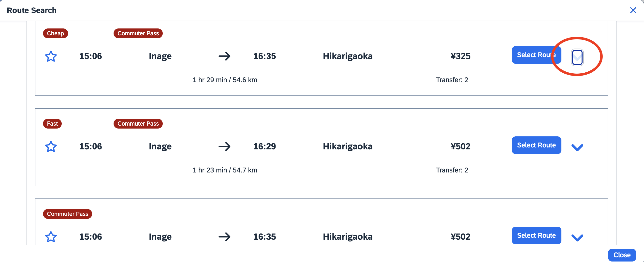Star the bottom route without Fast tag
This screenshot has height=262, width=644.
[x=51, y=236]
